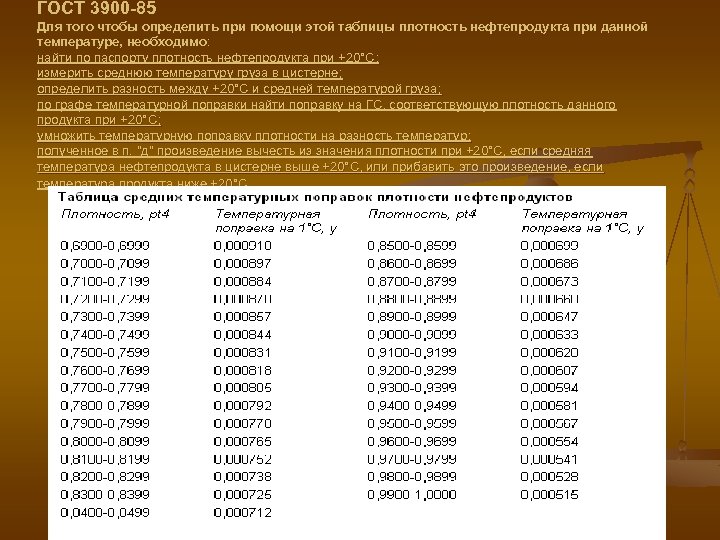
Task: Select correction value 0,000712
Action: tap(242, 512)
